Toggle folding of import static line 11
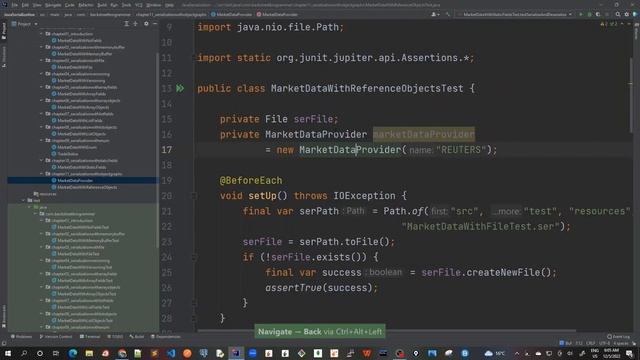Viewport: 640px width, 360px height. 194,58
